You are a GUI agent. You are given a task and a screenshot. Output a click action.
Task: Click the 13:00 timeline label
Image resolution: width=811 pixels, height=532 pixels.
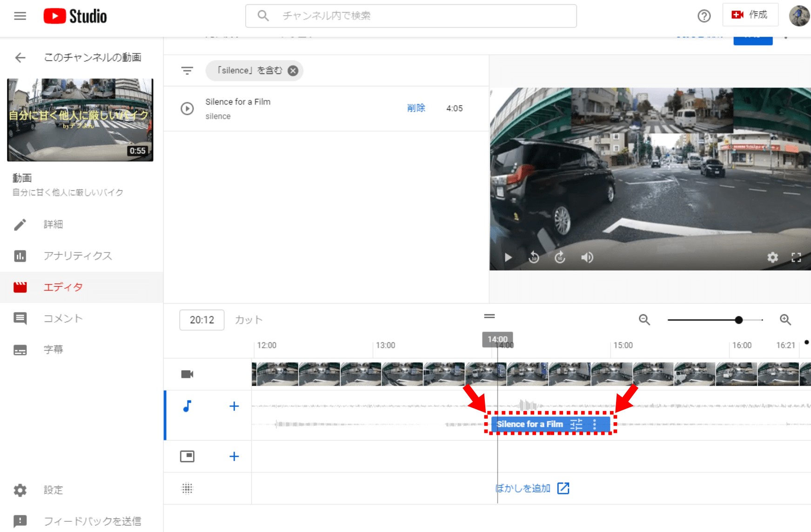(385, 345)
